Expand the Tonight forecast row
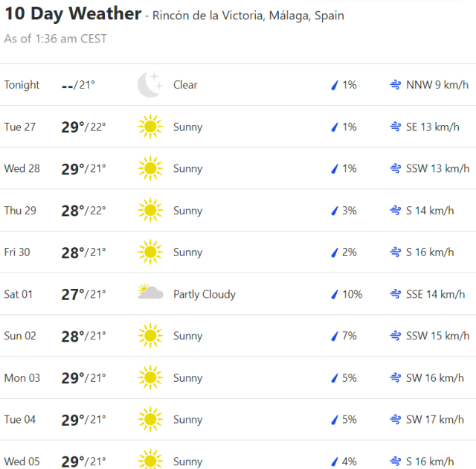 [x=238, y=85]
